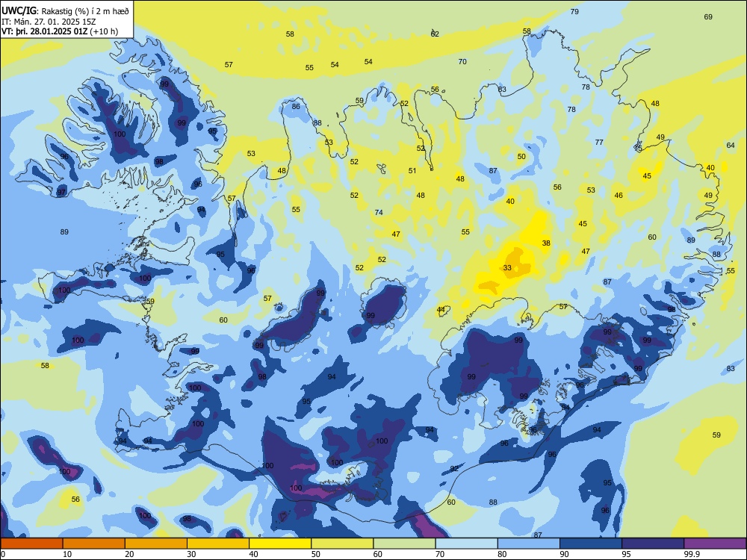Click the humidity value '51' on the map
747x560 pixels.
[412, 170]
